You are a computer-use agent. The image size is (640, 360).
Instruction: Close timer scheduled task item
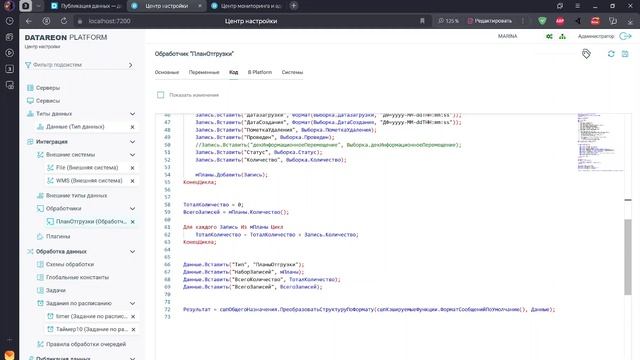(x=133, y=317)
